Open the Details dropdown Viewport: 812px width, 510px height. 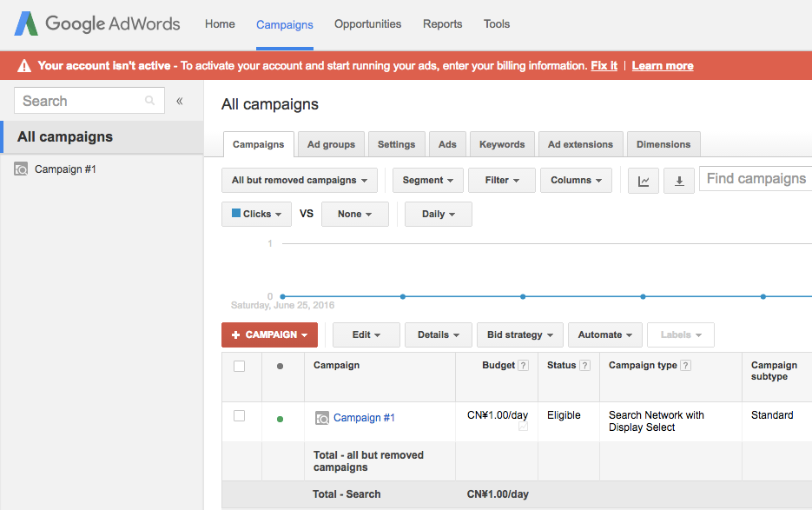tap(438, 334)
